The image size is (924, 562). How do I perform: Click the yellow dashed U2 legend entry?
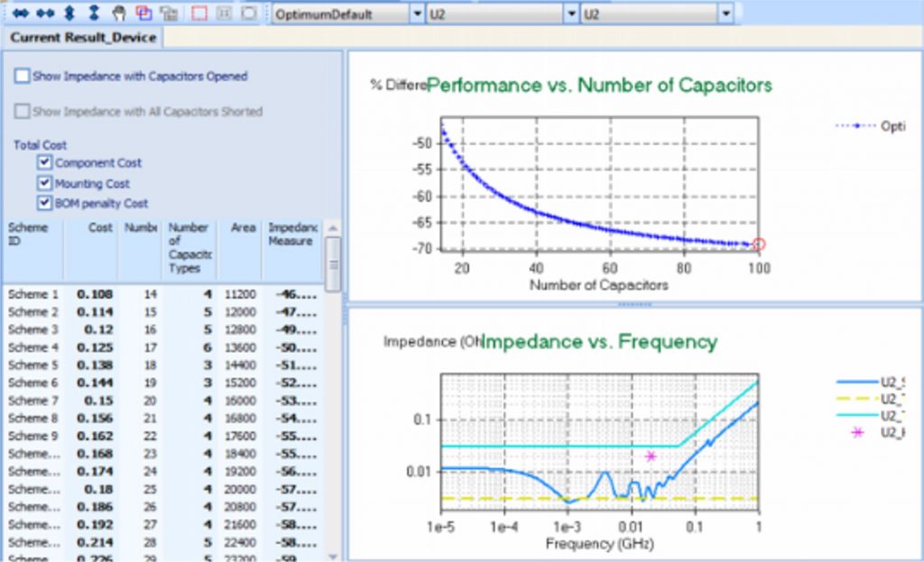871,399
